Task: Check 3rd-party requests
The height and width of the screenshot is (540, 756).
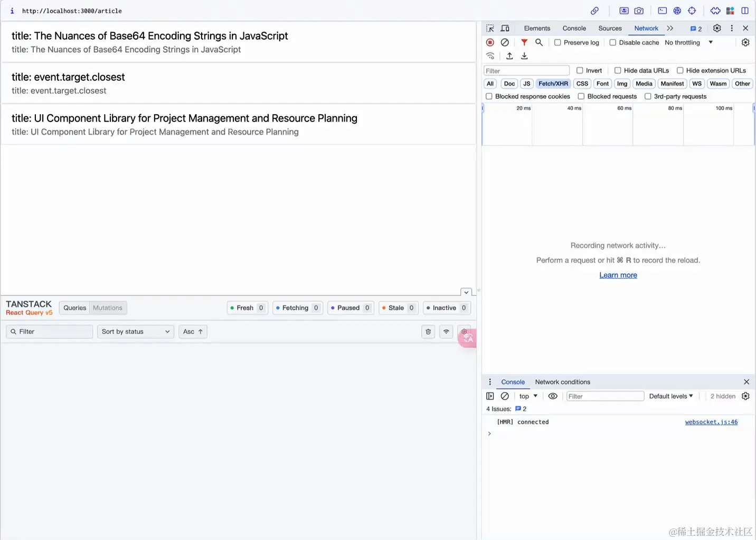Action: (x=648, y=96)
